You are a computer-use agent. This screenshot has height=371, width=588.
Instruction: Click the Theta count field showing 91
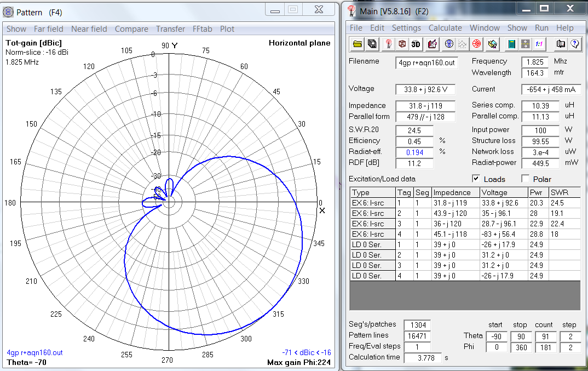click(546, 337)
